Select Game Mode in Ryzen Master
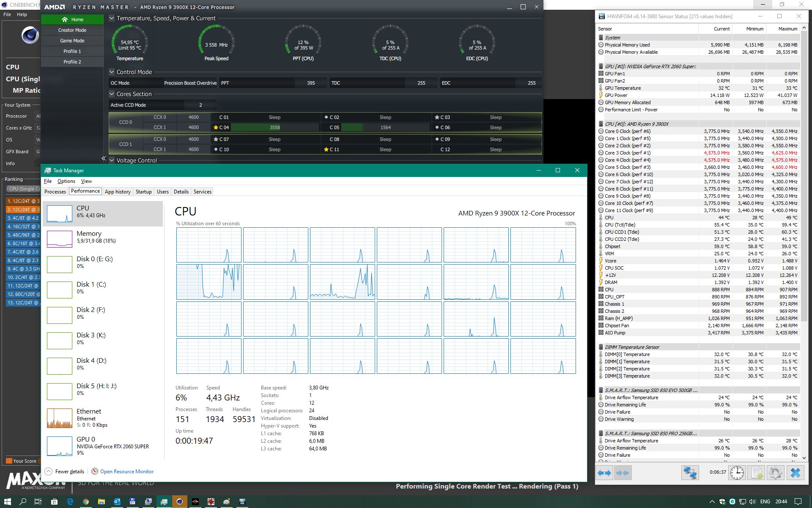 pos(72,41)
